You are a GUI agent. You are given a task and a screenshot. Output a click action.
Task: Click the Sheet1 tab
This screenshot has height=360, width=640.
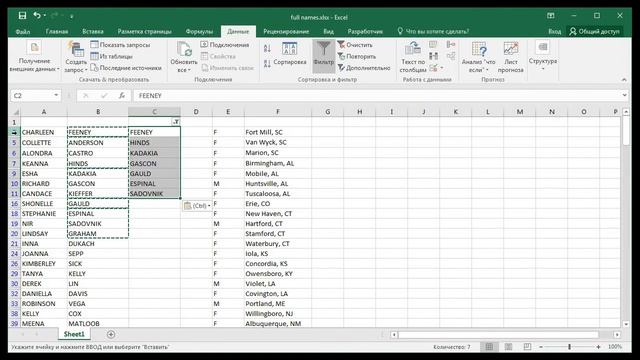coord(74,334)
